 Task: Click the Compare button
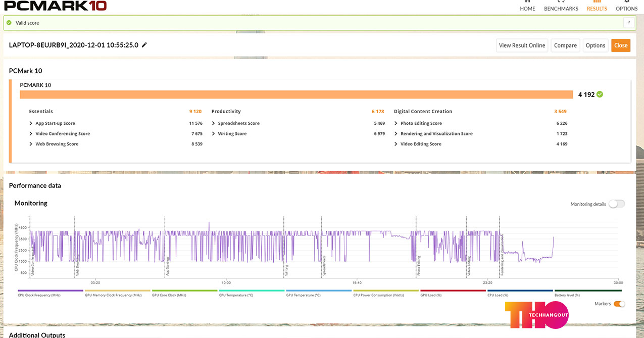(565, 45)
